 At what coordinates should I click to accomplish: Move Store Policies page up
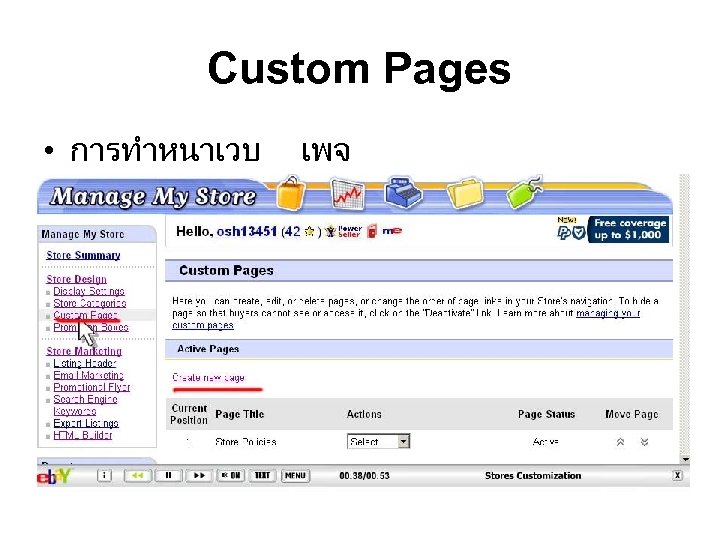(620, 442)
